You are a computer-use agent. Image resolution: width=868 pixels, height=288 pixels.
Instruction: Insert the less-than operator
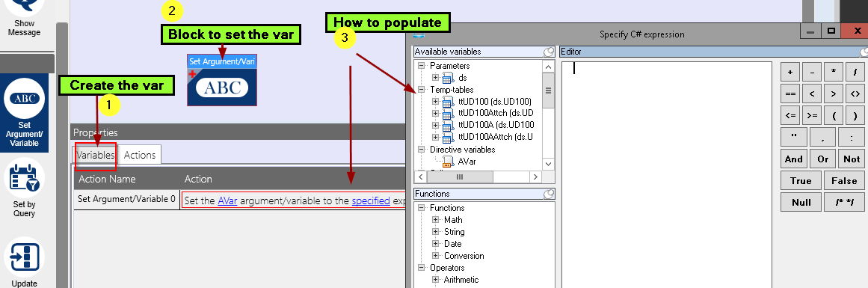811,94
